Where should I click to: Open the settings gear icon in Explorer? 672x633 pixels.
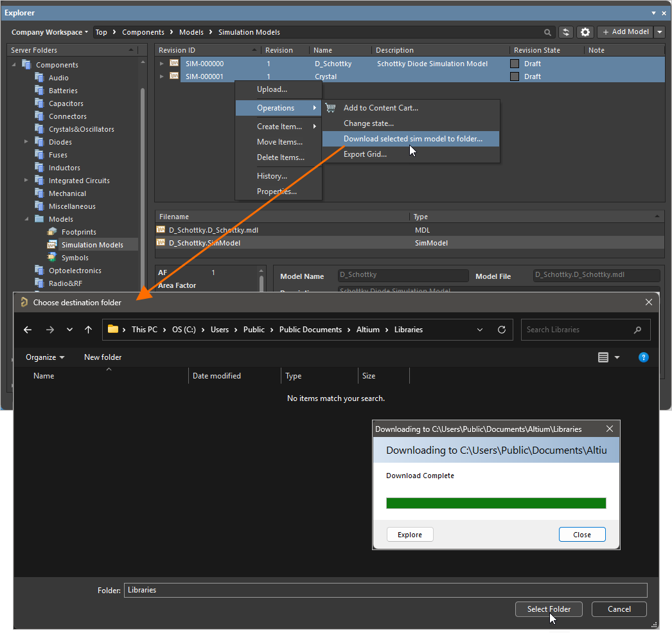tap(585, 32)
